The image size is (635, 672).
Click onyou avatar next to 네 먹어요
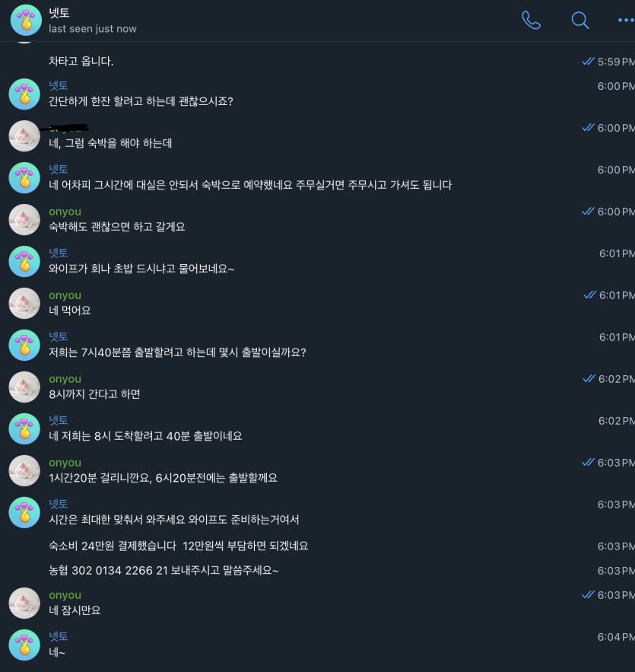(x=24, y=304)
